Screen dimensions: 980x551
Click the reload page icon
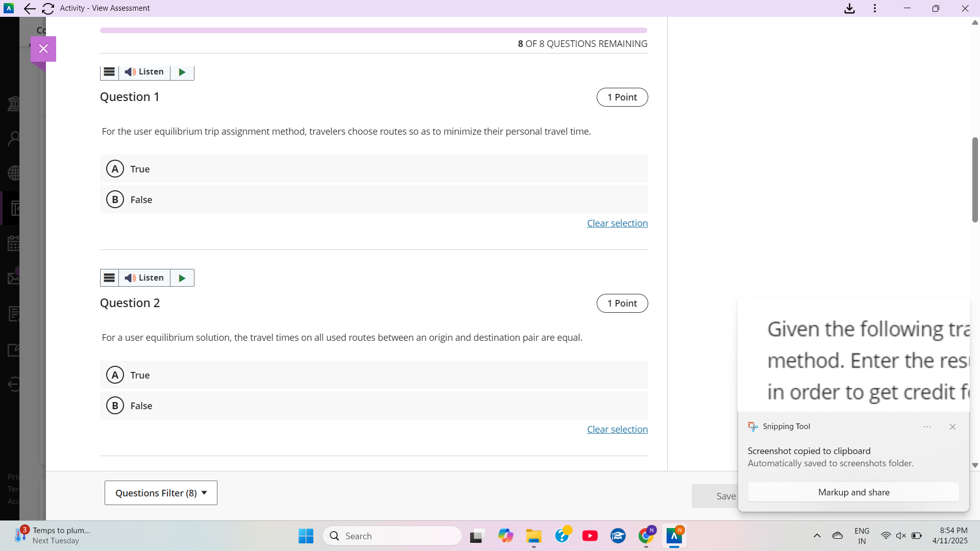[48, 9]
